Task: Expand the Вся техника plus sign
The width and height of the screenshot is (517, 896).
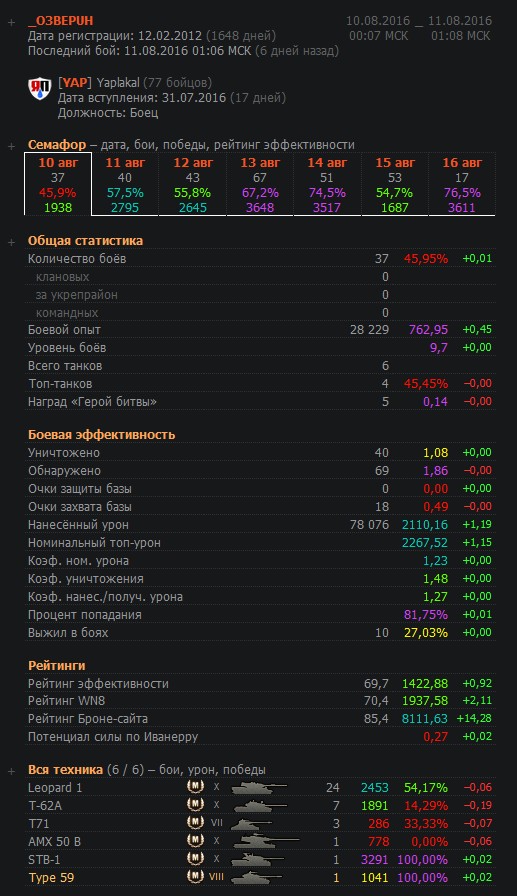Action: [11, 771]
